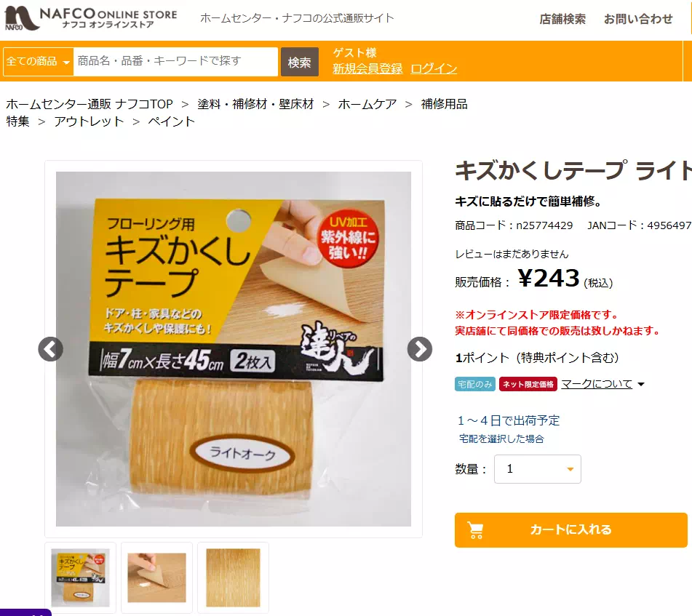
Task: Open the 全ての商品 category dropdown
Action: [38, 61]
